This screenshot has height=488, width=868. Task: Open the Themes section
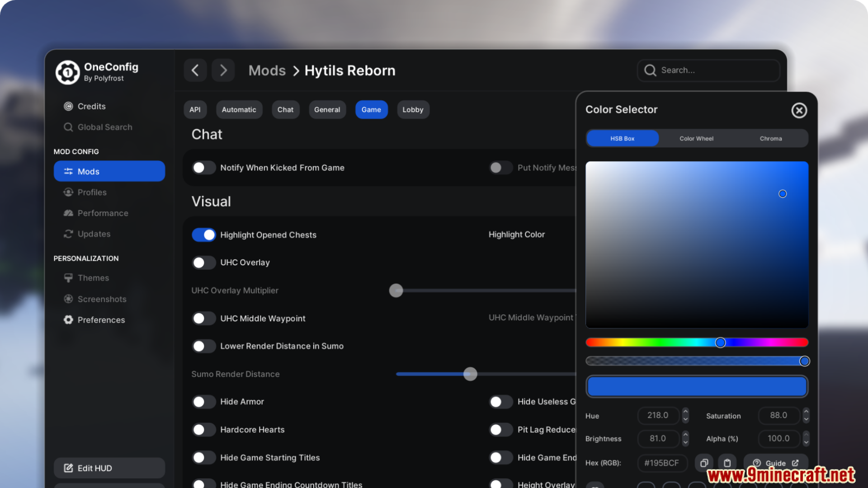[x=86, y=278]
